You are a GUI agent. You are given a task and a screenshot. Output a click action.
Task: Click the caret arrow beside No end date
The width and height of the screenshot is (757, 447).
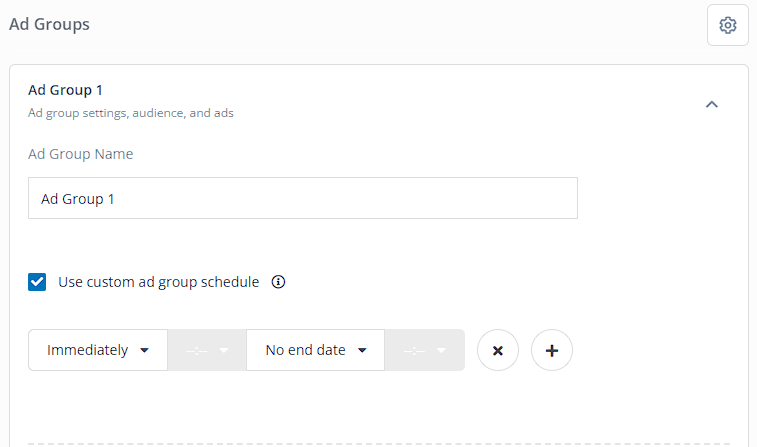pos(362,350)
